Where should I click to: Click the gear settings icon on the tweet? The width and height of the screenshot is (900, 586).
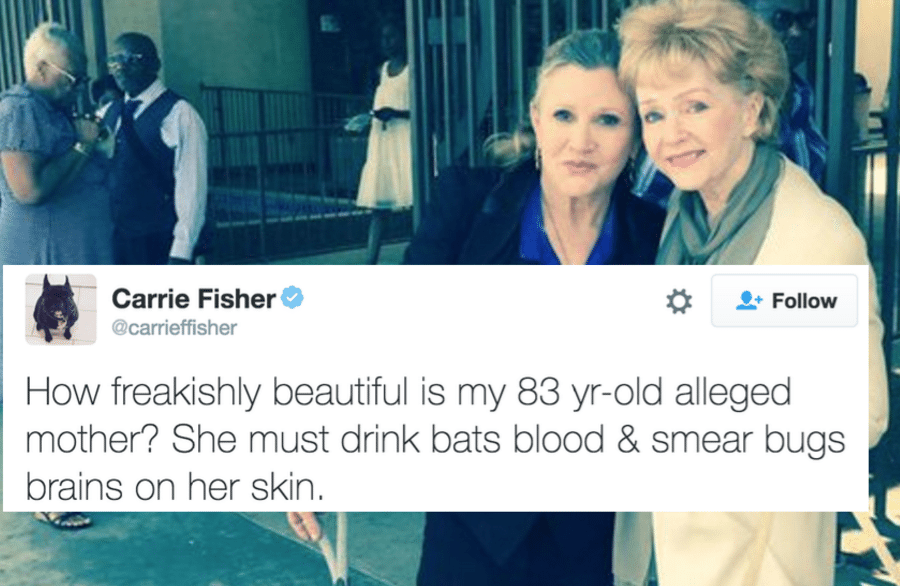pos(680,300)
